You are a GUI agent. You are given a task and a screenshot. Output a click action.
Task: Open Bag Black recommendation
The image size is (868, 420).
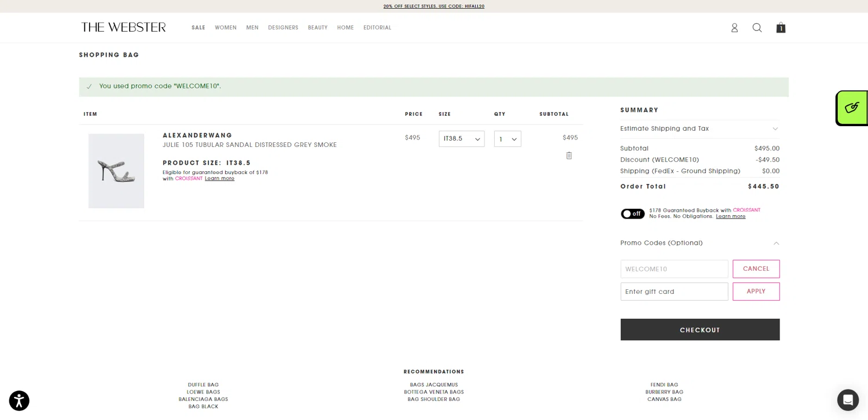[203, 407]
